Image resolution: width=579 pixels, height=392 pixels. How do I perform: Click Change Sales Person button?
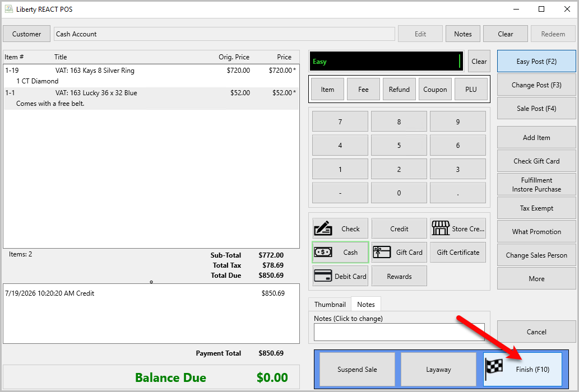(x=536, y=255)
